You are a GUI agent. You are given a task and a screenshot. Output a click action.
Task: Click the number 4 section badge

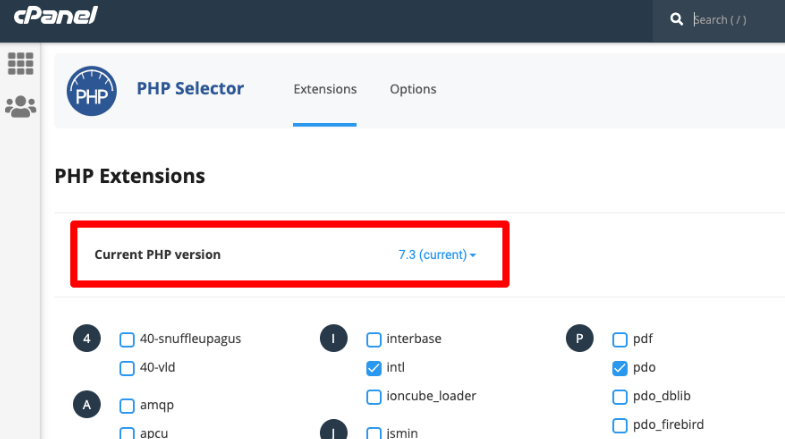(x=87, y=338)
